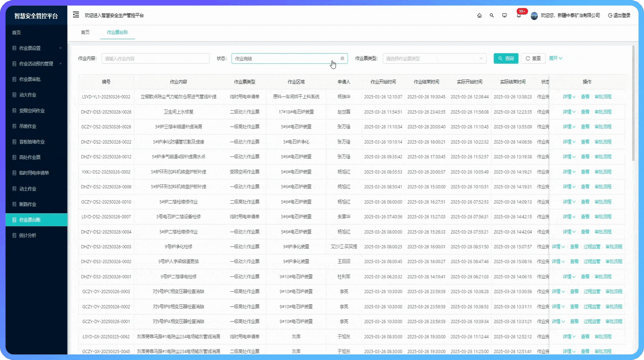The height and width of the screenshot is (360, 644).
Task: Open 动火作业 in the sidebar menu
Action: (28, 95)
